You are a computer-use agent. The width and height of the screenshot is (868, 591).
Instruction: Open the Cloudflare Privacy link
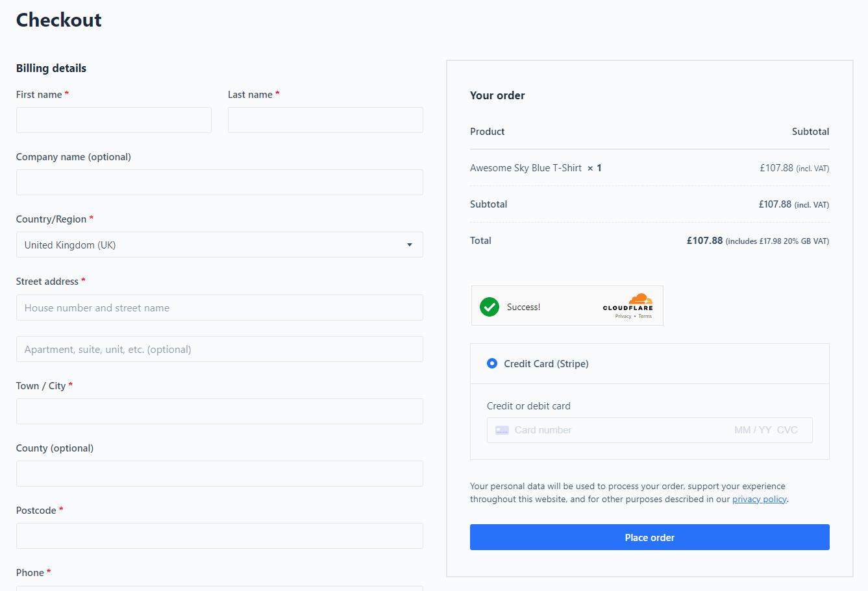(x=623, y=317)
